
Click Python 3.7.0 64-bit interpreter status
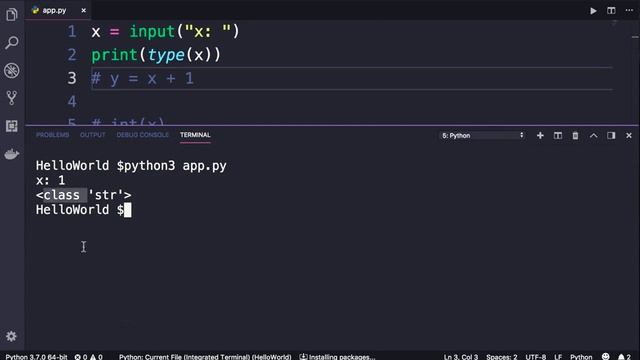36,357
